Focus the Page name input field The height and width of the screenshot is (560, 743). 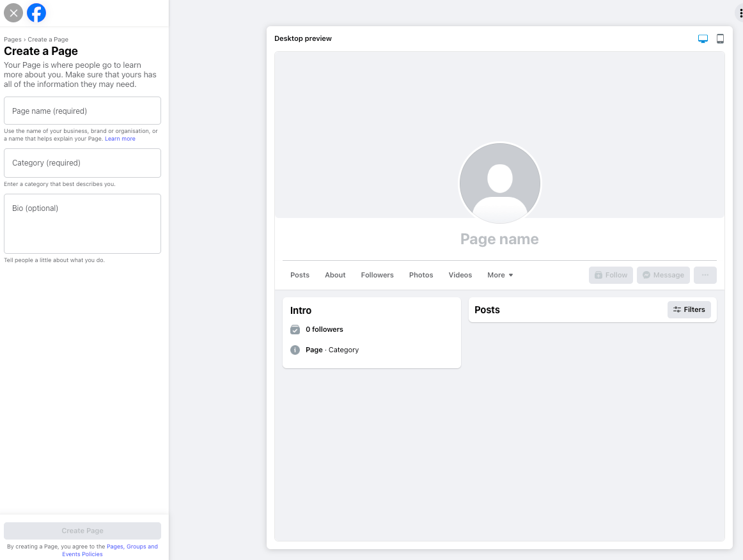82,111
